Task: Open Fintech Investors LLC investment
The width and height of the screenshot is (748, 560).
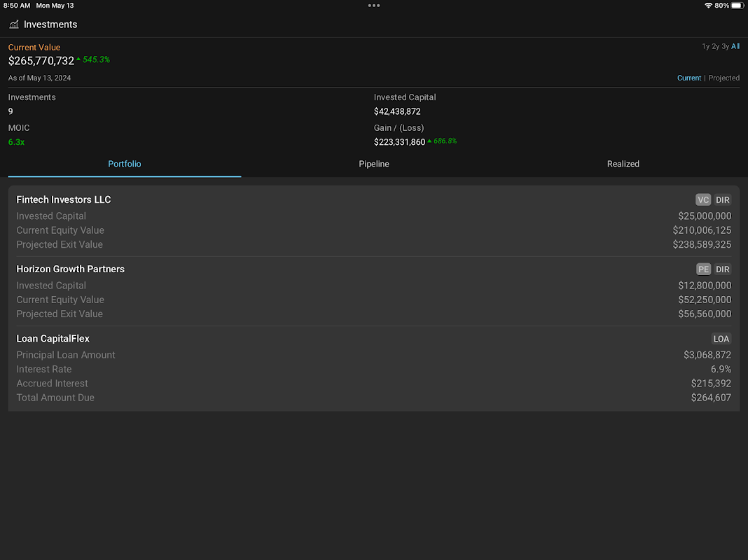Action: 374,222
